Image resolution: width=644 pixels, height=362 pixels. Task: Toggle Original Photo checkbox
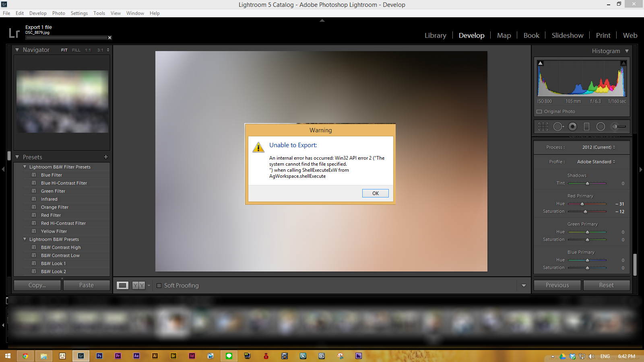[539, 112]
